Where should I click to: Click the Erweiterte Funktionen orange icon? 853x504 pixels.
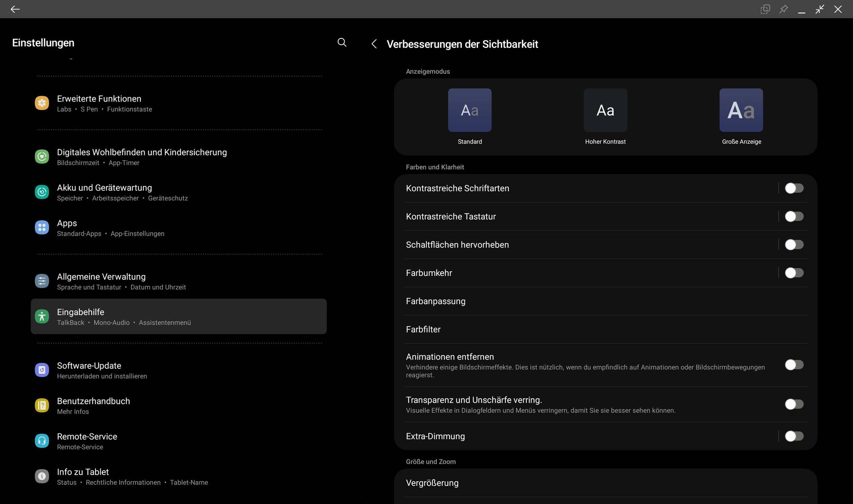[42, 103]
